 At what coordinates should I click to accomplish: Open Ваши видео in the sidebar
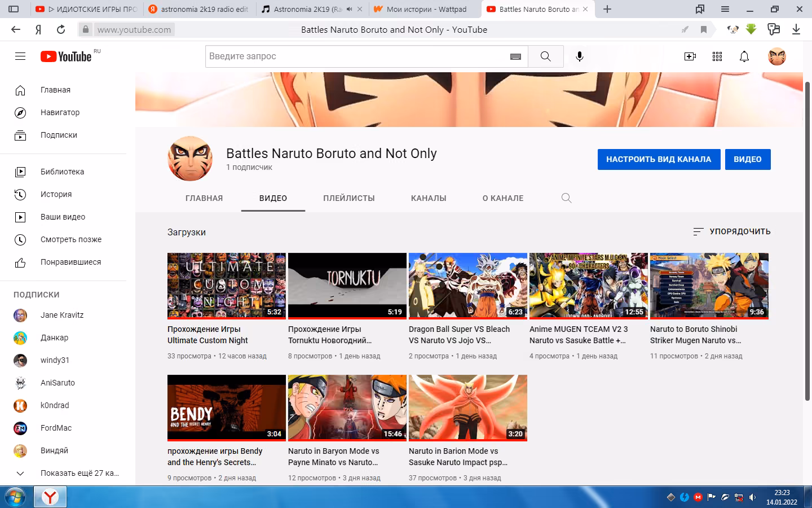[63, 217]
